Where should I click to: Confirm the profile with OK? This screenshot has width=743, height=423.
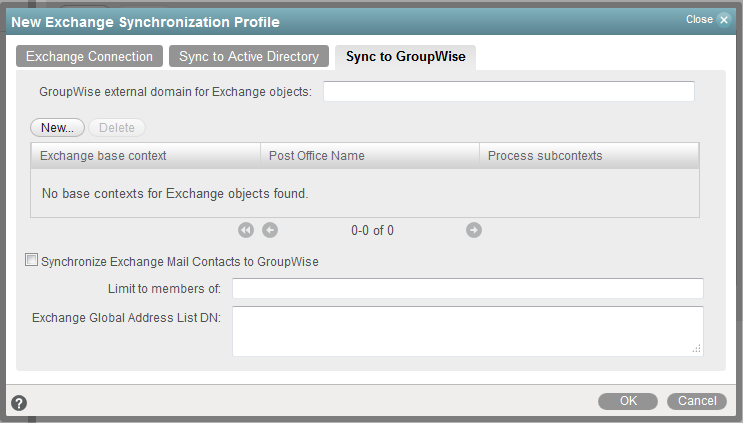tap(628, 401)
